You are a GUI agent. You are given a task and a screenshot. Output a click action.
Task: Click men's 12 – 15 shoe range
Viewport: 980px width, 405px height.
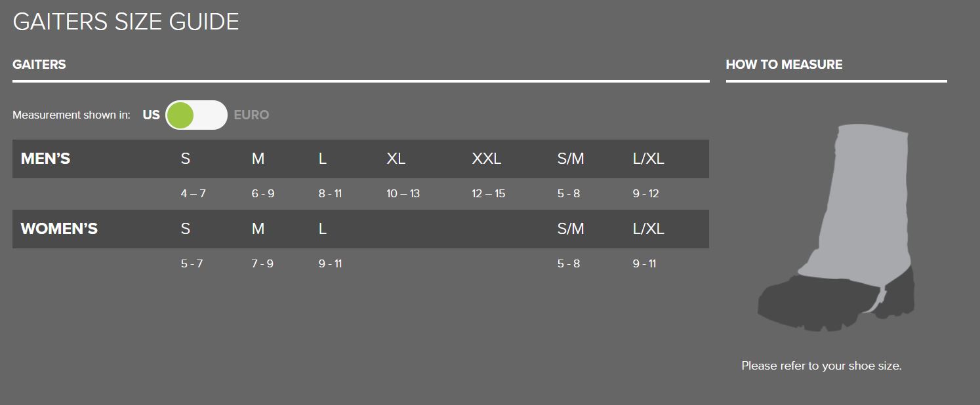point(488,194)
